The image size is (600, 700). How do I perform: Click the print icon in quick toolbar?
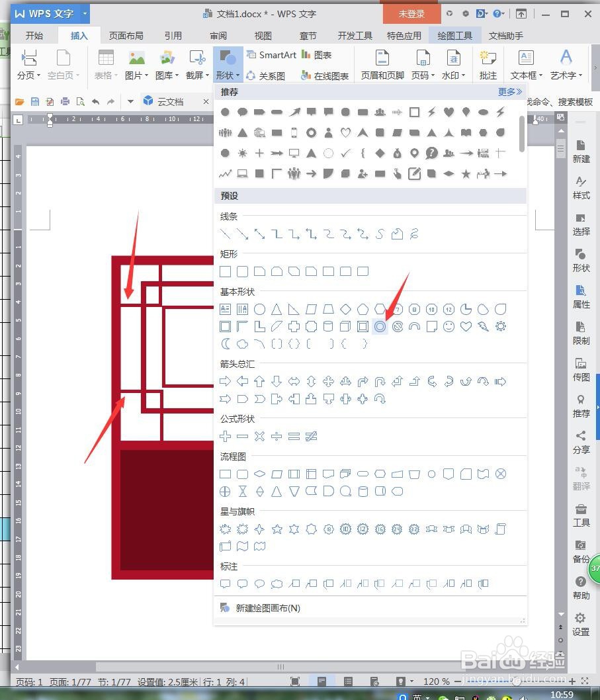65,102
